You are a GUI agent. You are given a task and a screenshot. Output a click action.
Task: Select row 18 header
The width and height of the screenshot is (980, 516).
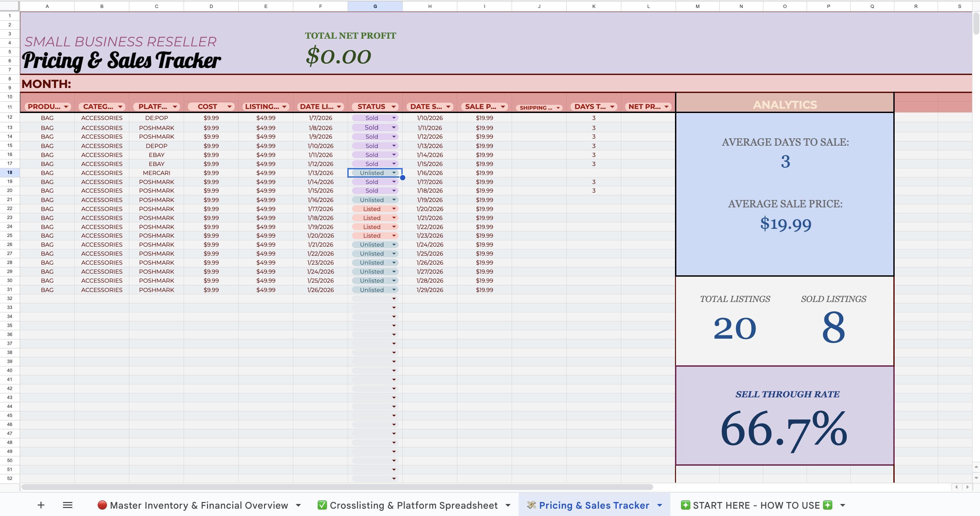[10, 172]
